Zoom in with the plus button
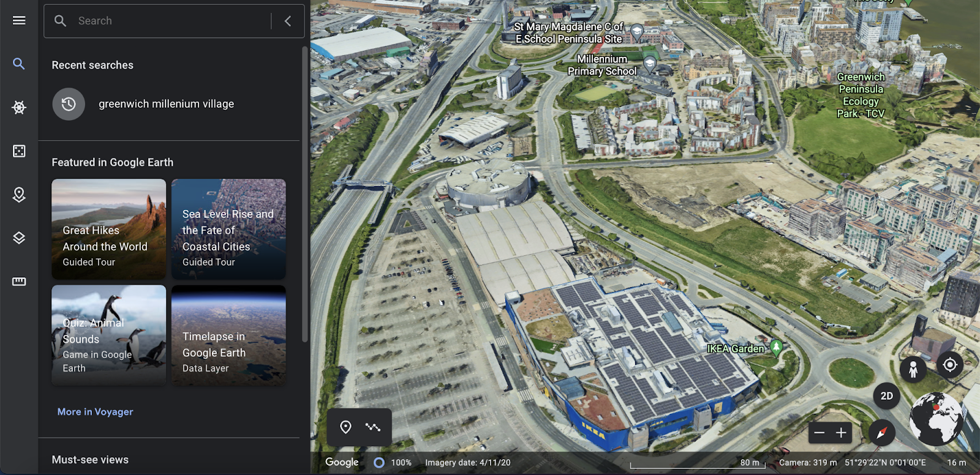 click(842, 433)
